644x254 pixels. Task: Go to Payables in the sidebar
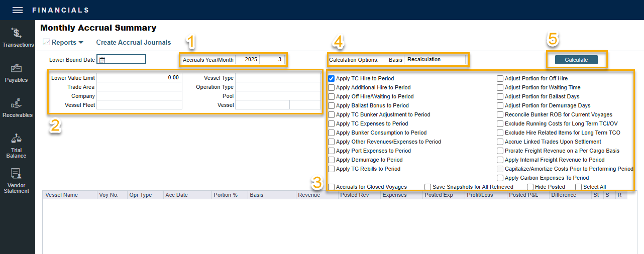tap(17, 73)
